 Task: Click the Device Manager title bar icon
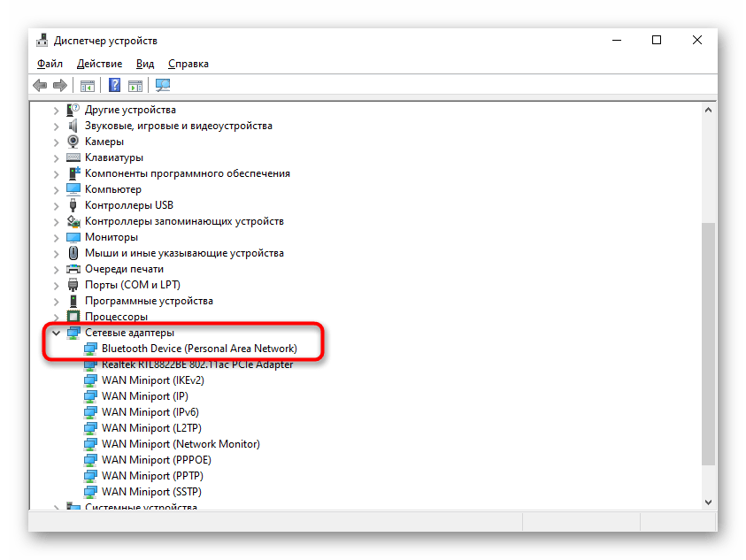[42, 41]
